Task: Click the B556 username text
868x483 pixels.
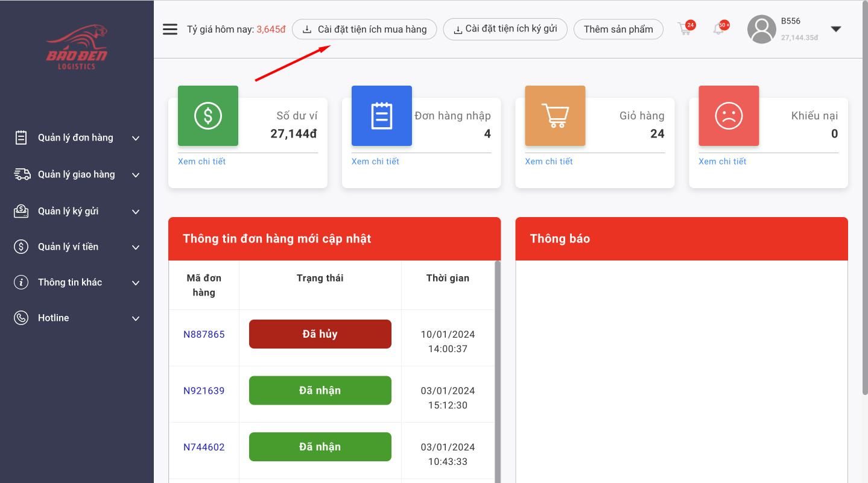Action: [x=791, y=21]
